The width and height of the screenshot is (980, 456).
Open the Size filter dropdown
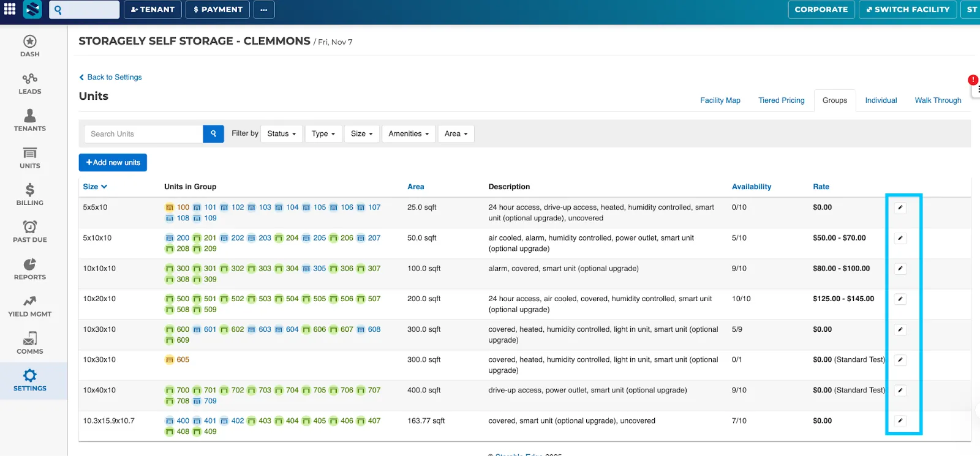pyautogui.click(x=361, y=133)
